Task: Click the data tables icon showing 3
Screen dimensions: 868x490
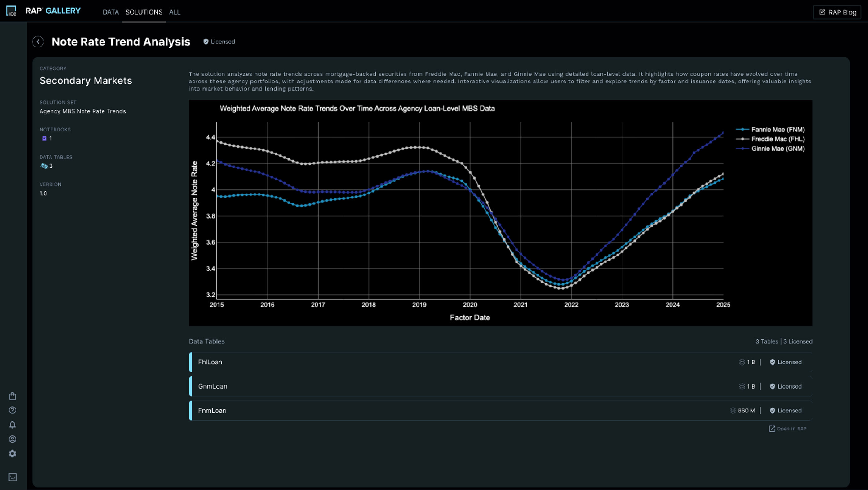Action: 44,166
